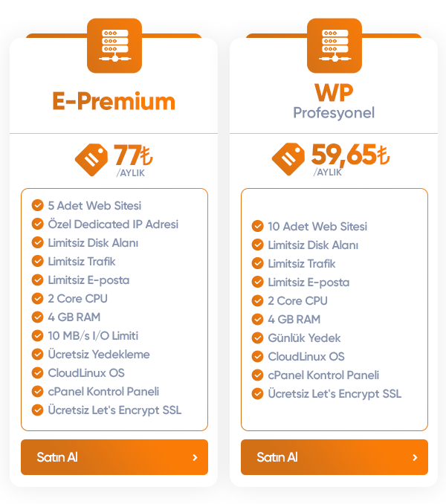
Task: Click checkmark beside Ücretsiz Yedekleme
Action: pyautogui.click(x=38, y=355)
